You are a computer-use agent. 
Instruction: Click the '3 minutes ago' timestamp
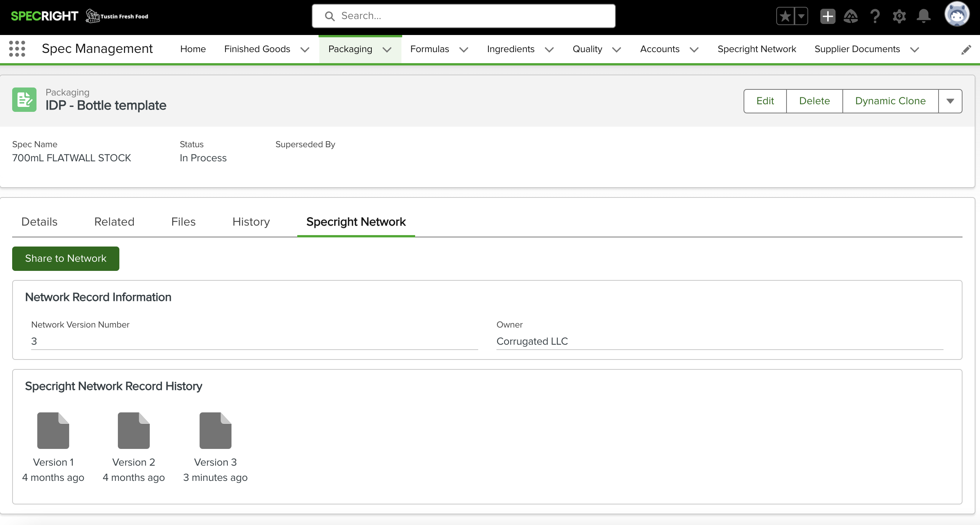coord(215,477)
